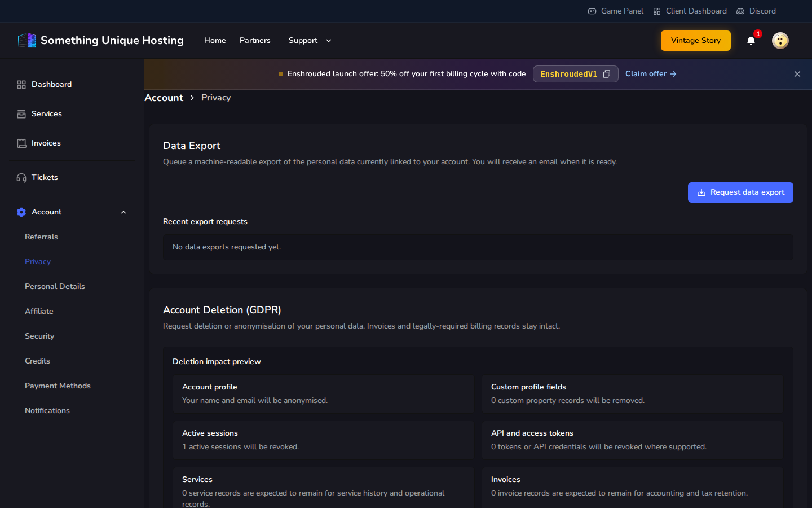The image size is (812, 508).
Task: Click the Active sessions card
Action: click(324, 440)
